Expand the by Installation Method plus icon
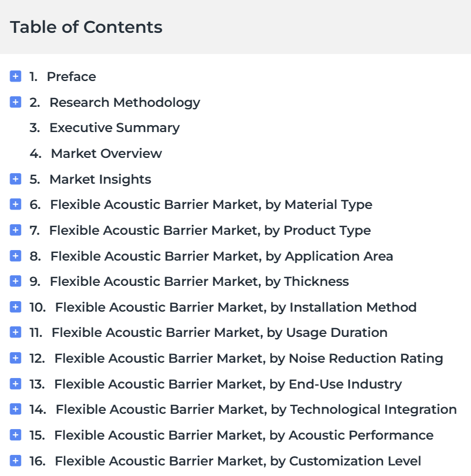The width and height of the screenshot is (471, 476). (15, 307)
